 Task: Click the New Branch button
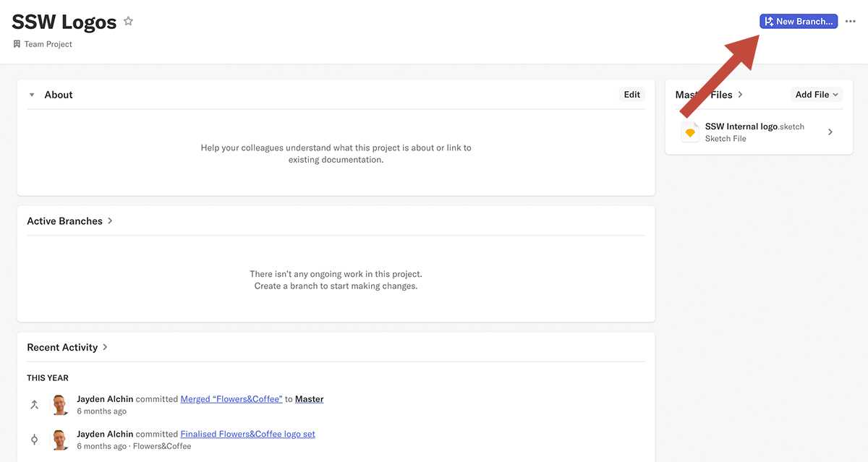coord(798,22)
